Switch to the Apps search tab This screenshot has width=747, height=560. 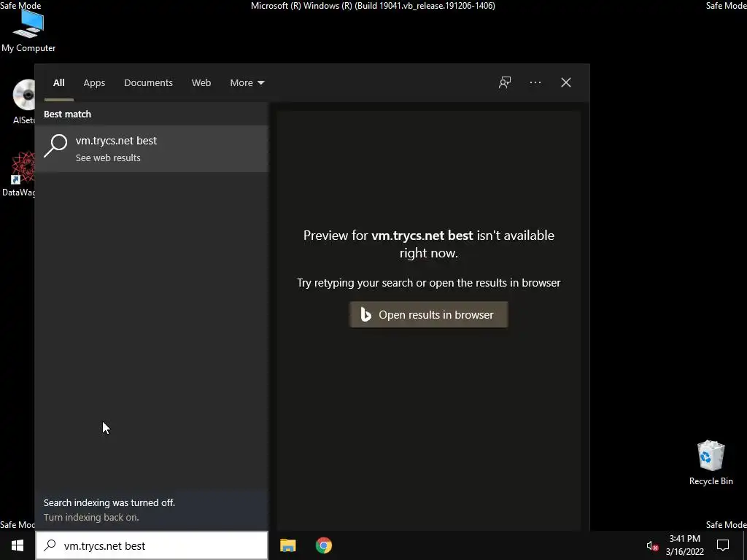(x=94, y=83)
